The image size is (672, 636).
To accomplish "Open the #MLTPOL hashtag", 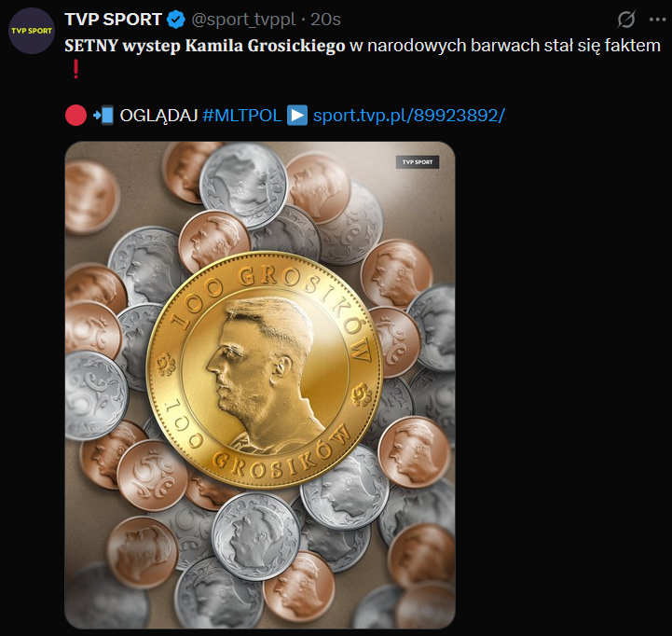I will click(241, 116).
